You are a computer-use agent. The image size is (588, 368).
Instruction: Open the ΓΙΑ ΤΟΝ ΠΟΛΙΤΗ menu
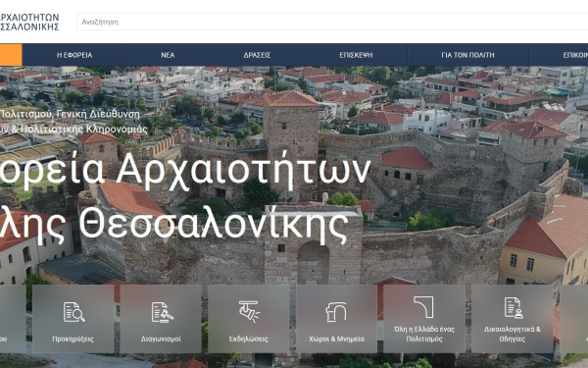pos(468,55)
